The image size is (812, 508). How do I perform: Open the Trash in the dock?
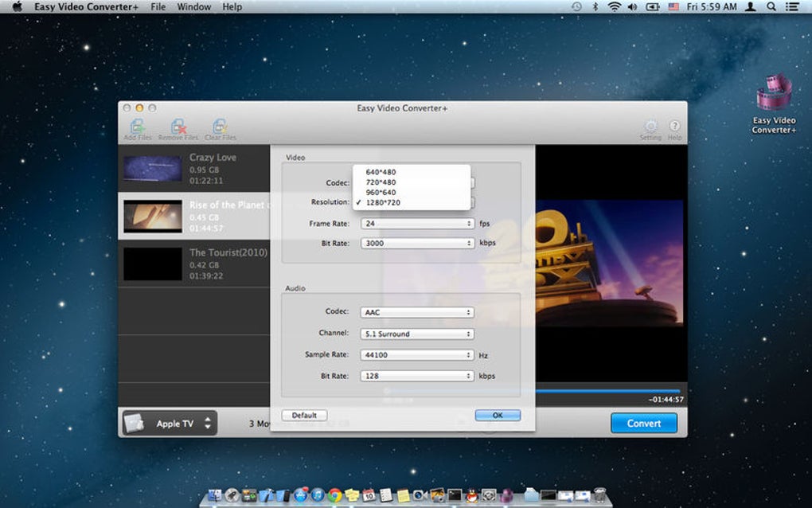pos(600,495)
